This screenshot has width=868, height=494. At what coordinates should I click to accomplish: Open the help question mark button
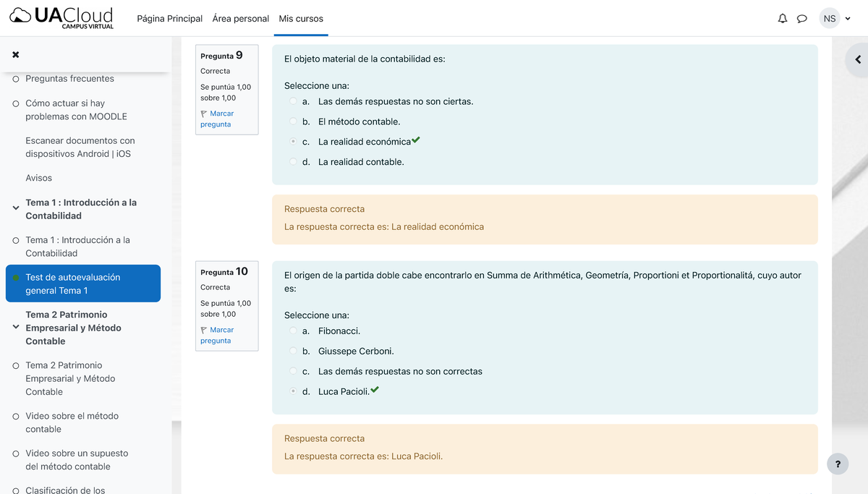838,464
